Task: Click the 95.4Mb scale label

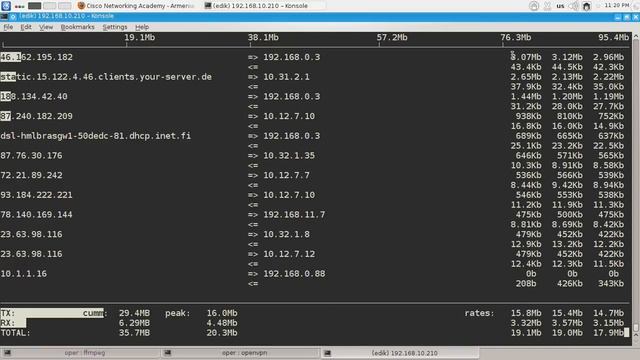Action: coord(613,38)
